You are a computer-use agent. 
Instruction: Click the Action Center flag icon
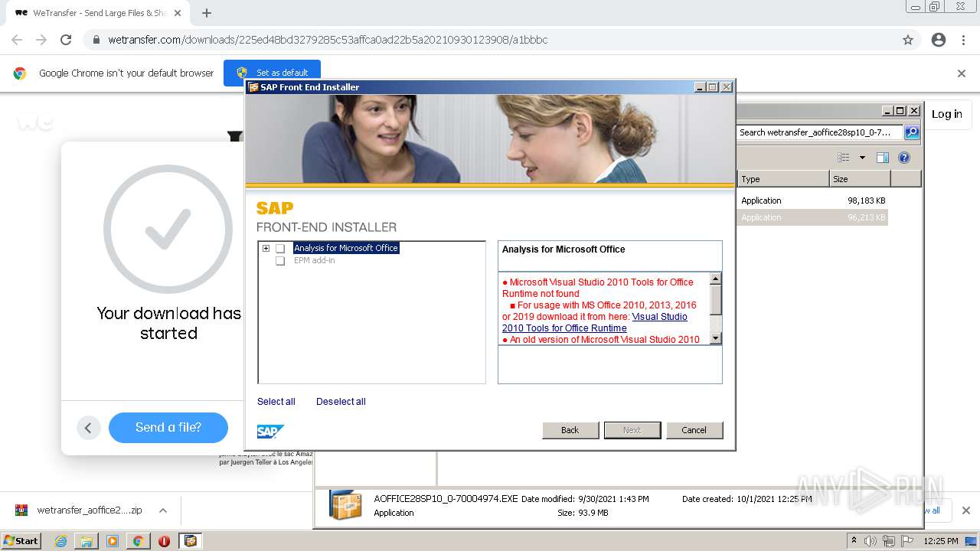907,541
